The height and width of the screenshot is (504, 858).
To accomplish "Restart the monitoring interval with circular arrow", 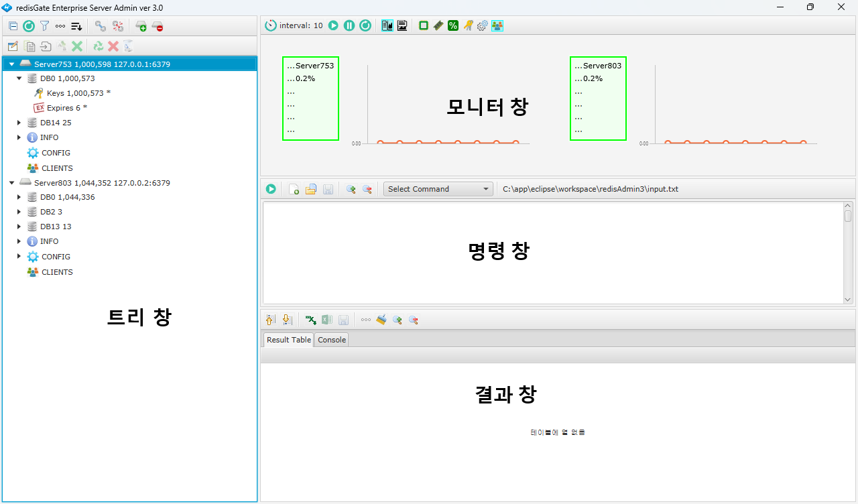I will [x=365, y=25].
